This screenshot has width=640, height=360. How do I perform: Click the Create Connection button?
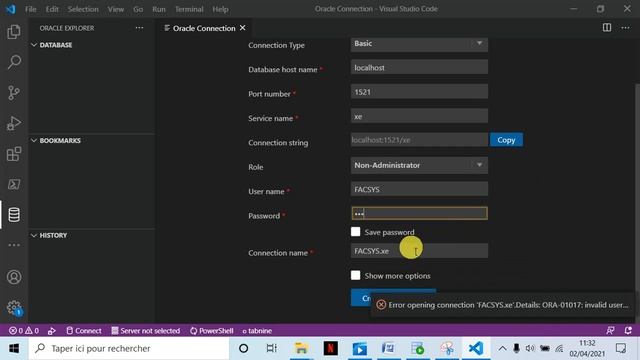click(x=361, y=298)
